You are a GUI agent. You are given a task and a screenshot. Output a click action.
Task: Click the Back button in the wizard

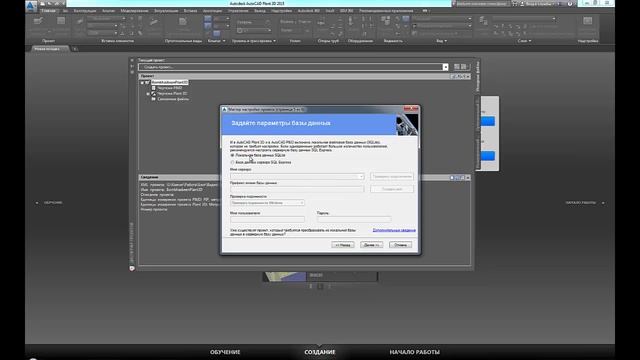(x=343, y=245)
